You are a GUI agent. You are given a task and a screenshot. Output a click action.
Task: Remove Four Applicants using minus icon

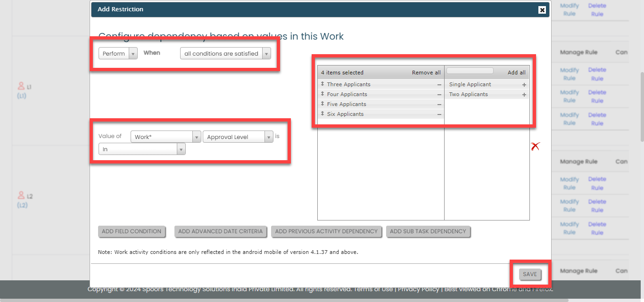439,95
